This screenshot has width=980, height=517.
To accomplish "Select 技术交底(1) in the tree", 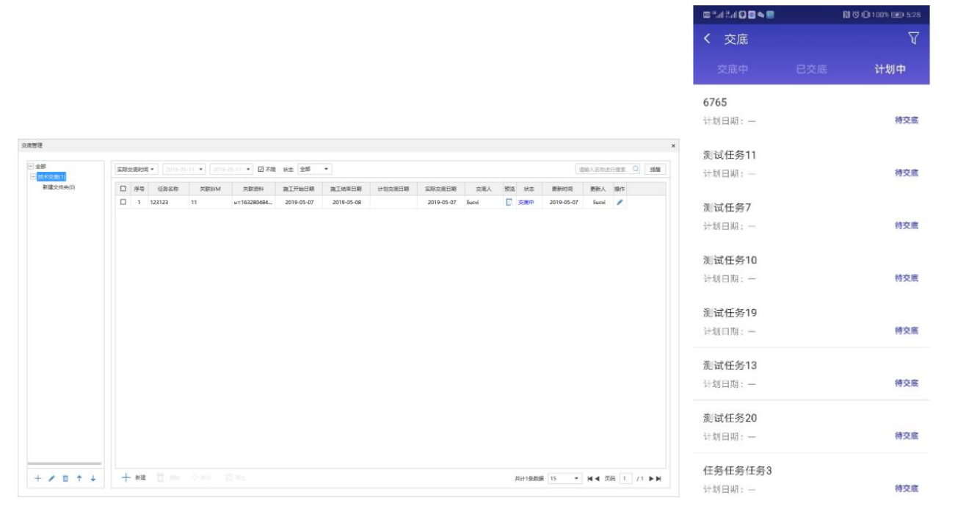I will [x=51, y=176].
